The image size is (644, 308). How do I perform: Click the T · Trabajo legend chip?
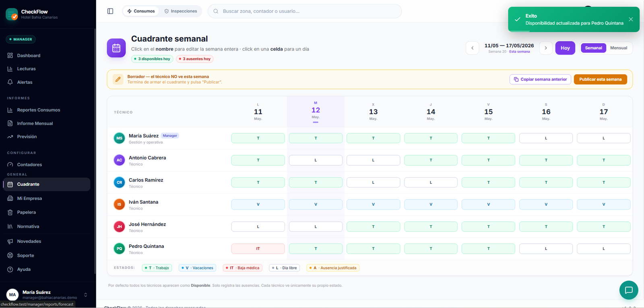coord(157,268)
